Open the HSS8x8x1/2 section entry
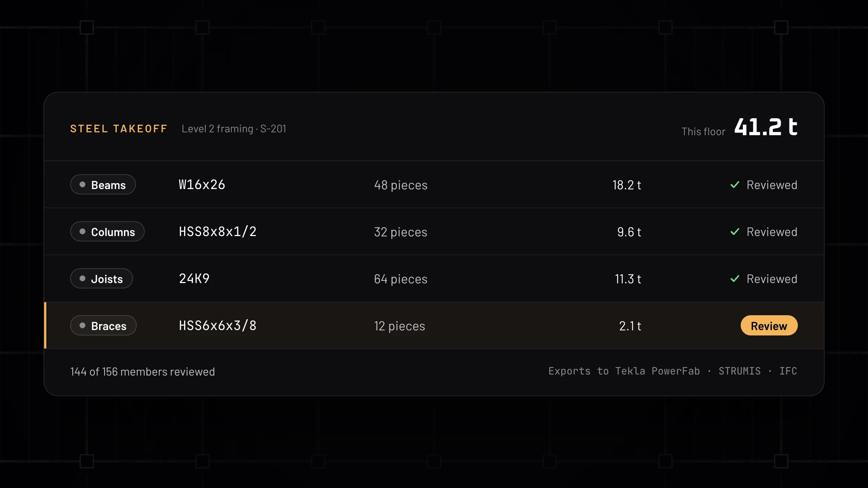The height and width of the screenshot is (488, 868). click(218, 232)
